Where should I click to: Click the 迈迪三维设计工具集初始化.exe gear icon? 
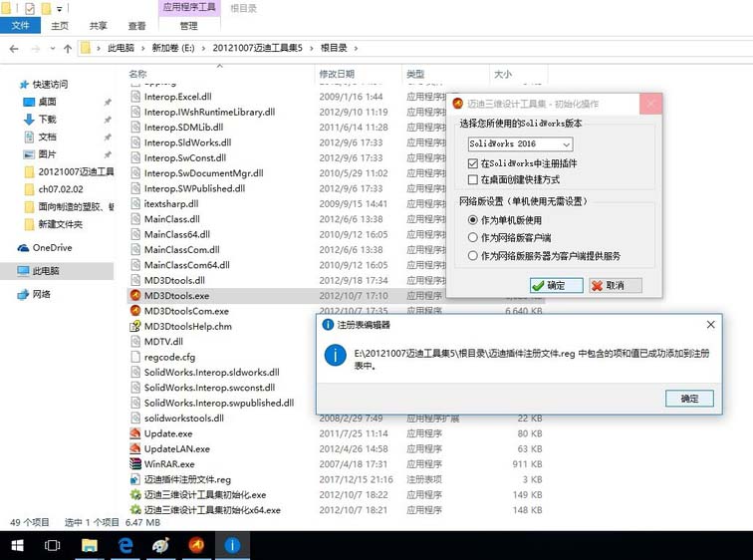coord(135,494)
